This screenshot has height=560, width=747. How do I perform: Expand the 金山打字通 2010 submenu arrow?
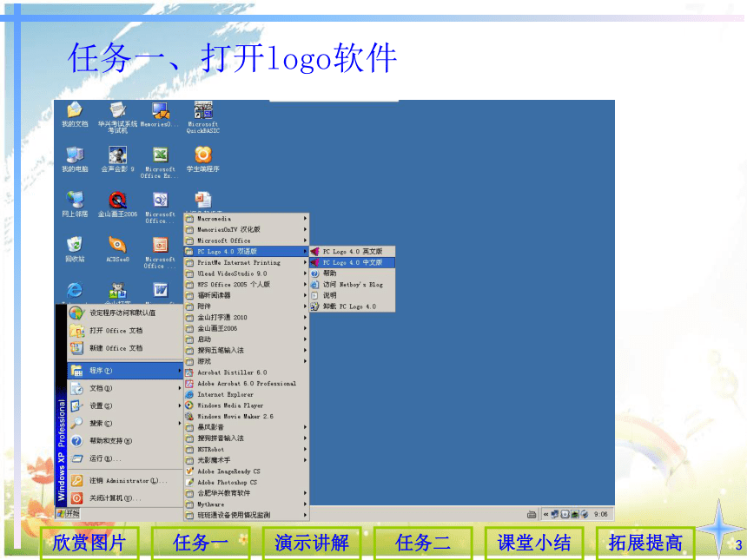pos(305,317)
